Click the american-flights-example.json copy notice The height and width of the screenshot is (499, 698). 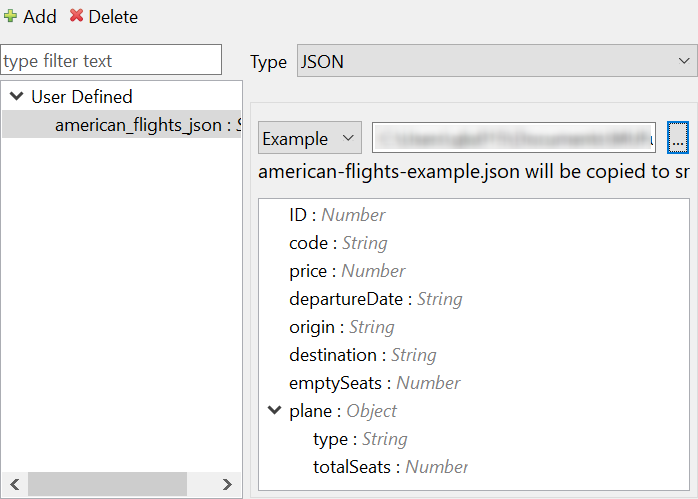click(x=474, y=172)
